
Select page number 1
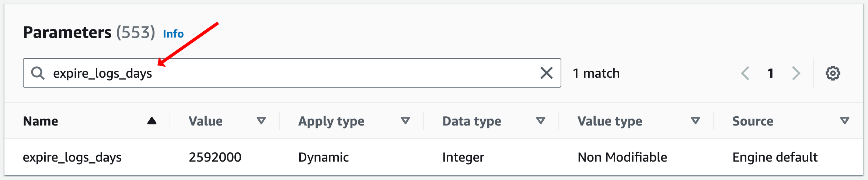pyautogui.click(x=770, y=73)
